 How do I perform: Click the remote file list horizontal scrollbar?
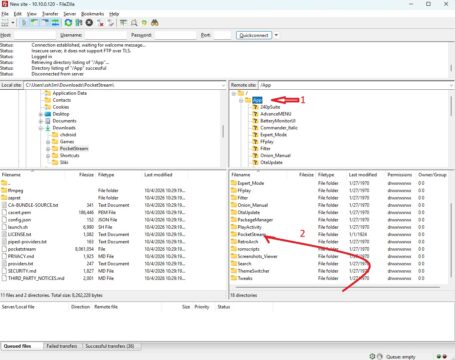click(337, 287)
